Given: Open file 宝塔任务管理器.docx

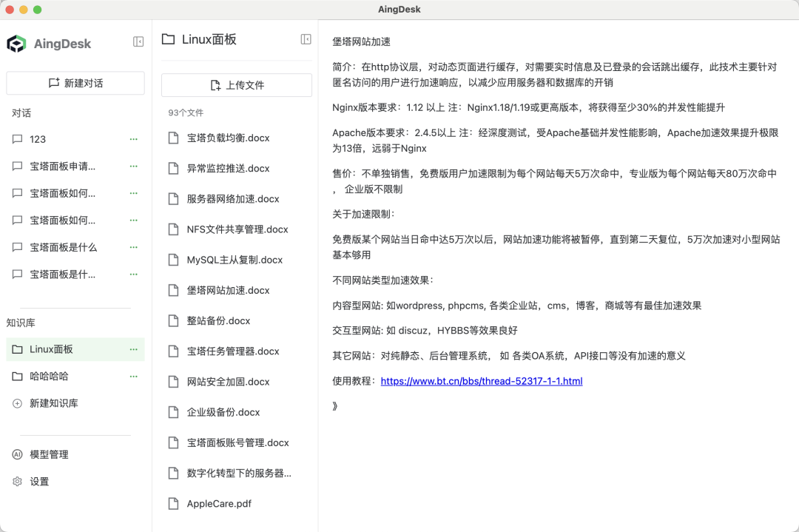Looking at the screenshot, I should pos(237,351).
